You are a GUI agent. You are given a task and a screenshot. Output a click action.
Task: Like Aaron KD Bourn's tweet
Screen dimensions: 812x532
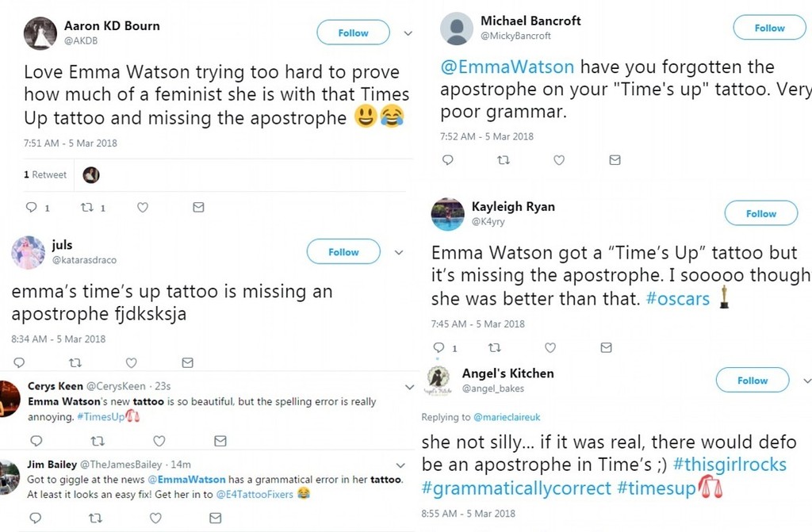point(143,208)
